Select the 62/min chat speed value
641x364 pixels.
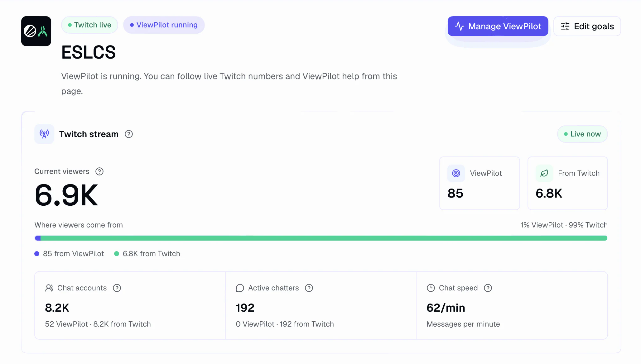[x=446, y=308]
